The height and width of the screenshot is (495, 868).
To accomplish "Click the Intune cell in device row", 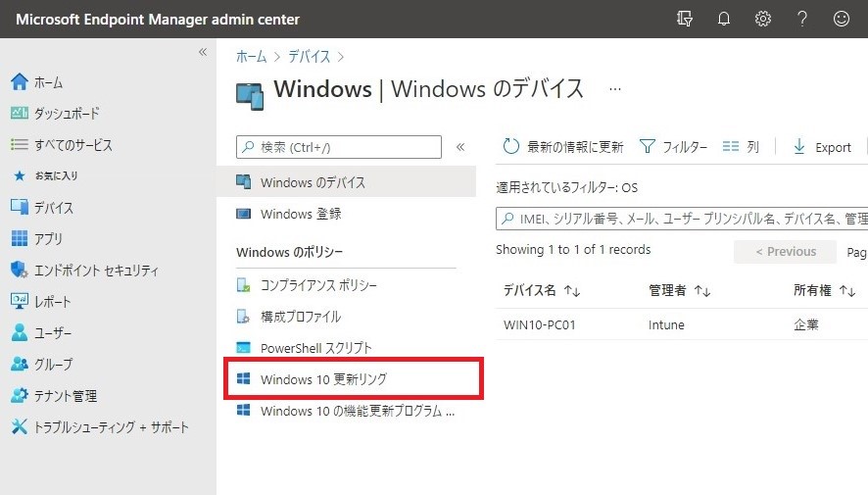I will (x=666, y=325).
